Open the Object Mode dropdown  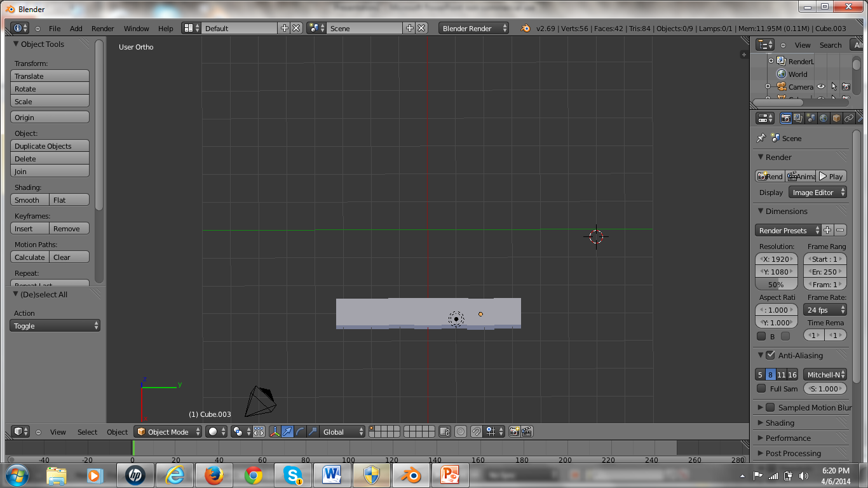pos(168,431)
